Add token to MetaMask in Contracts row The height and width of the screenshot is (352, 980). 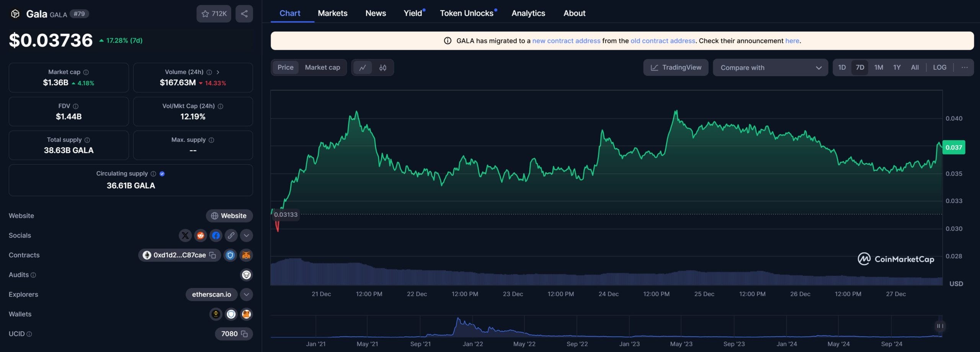(246, 255)
